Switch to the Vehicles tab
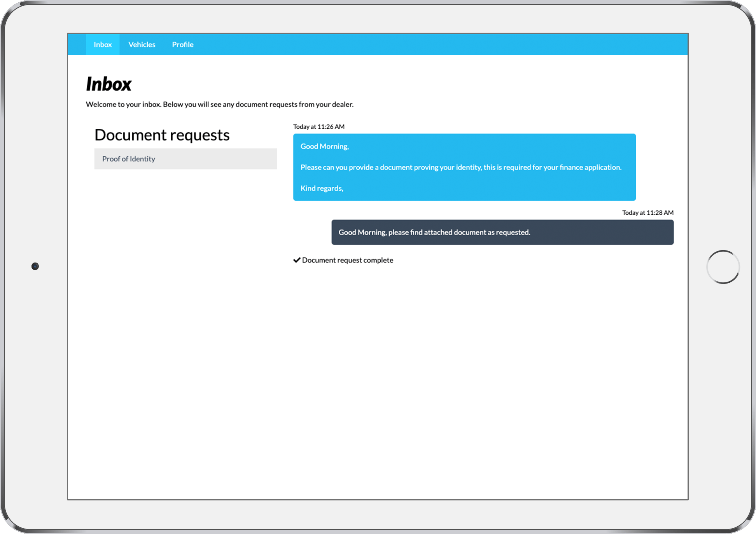 point(142,44)
